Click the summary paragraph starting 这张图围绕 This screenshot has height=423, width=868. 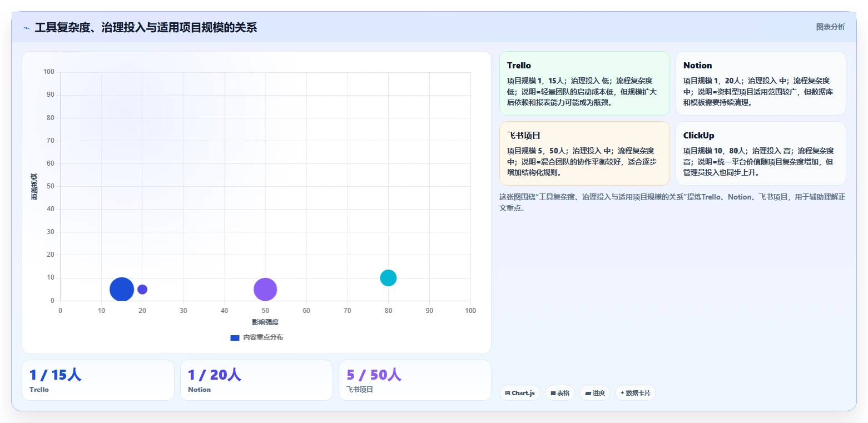(x=672, y=202)
